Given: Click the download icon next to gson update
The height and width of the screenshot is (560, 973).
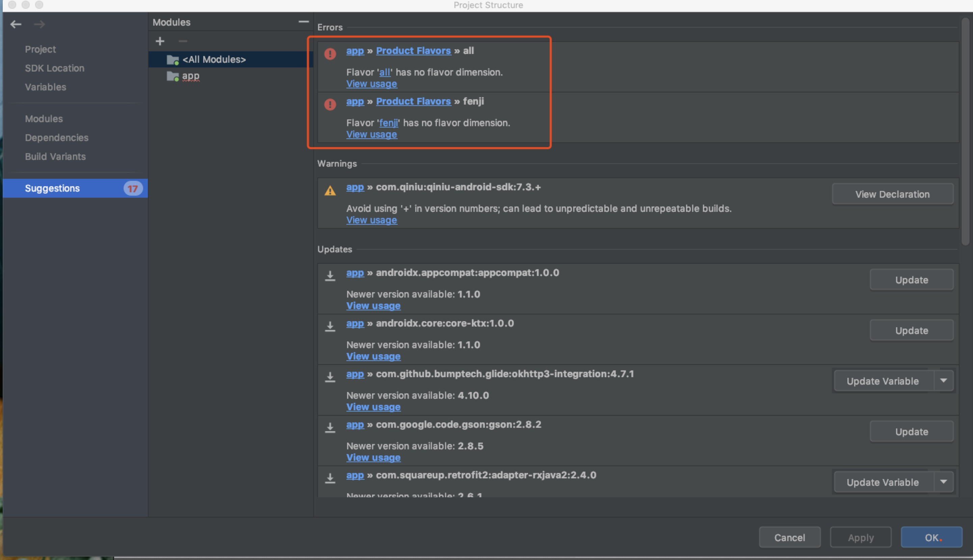Looking at the screenshot, I should 330,428.
